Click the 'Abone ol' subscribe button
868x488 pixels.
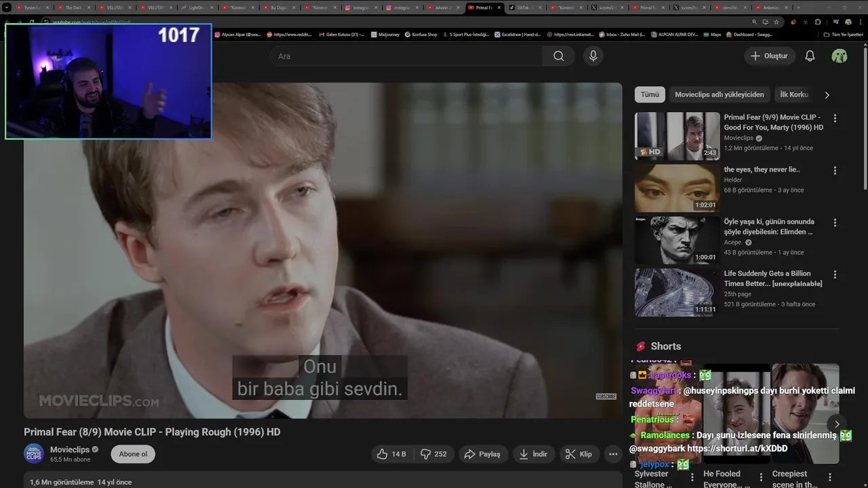[133, 454]
